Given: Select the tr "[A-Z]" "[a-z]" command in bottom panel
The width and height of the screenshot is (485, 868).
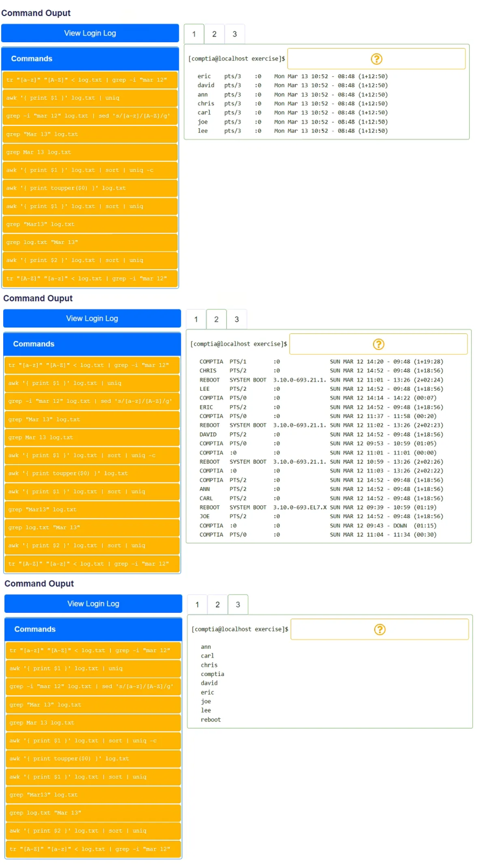Looking at the screenshot, I should pyautogui.click(x=93, y=849).
